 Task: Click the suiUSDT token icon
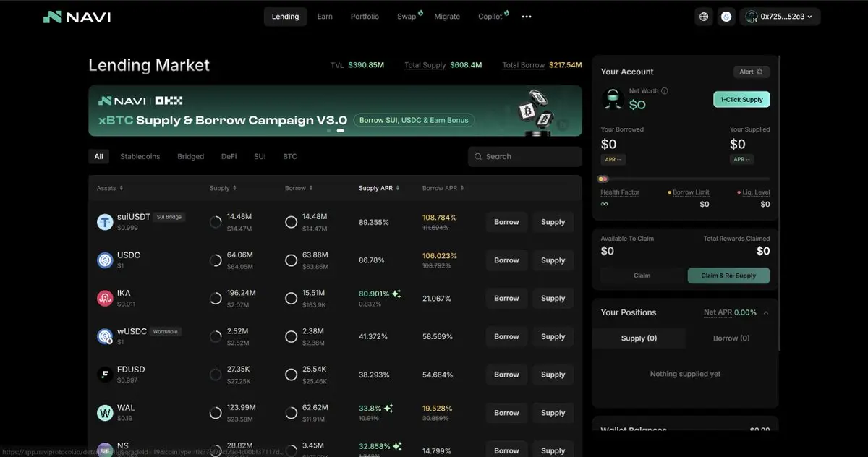(x=106, y=222)
